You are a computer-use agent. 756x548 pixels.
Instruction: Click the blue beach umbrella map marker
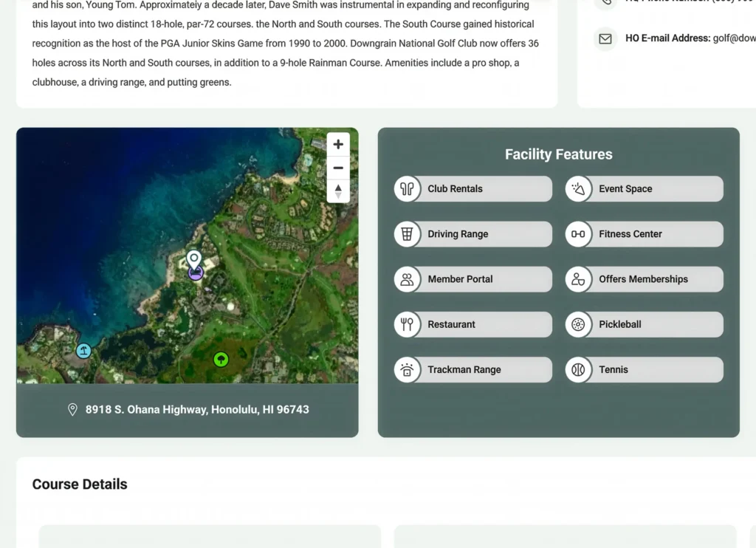[x=84, y=351]
